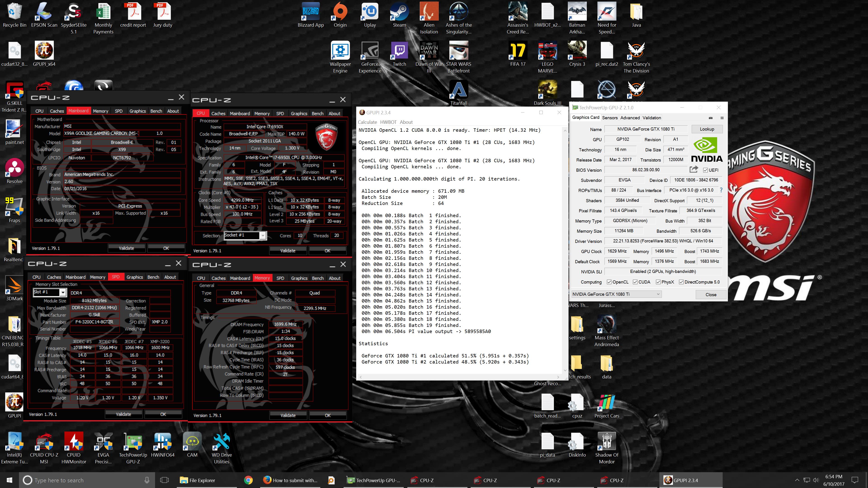Click the Cortana microphone icon
Screen dimensions: 868x488
(x=147, y=480)
